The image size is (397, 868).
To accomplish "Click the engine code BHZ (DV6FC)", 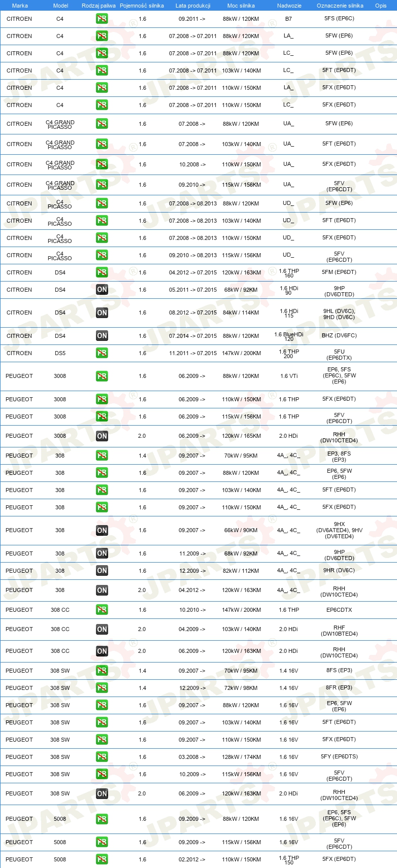I will coord(339,335).
